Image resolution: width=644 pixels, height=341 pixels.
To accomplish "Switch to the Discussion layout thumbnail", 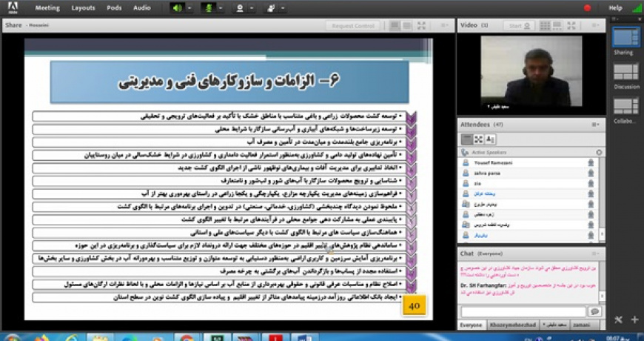I will pos(626,72).
